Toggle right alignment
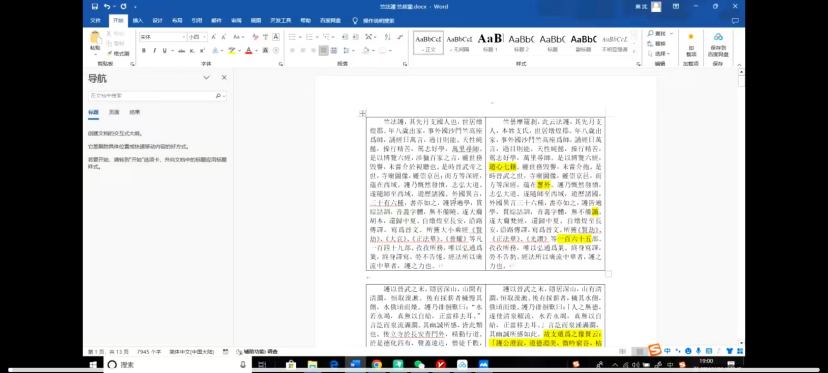Viewport: 828px width, 373px height. (x=313, y=51)
